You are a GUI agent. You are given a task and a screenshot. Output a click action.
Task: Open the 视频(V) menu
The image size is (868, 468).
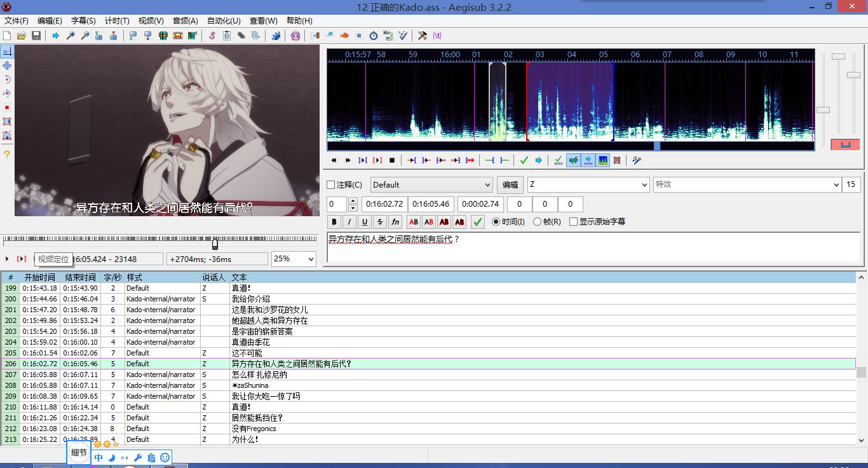click(x=151, y=21)
